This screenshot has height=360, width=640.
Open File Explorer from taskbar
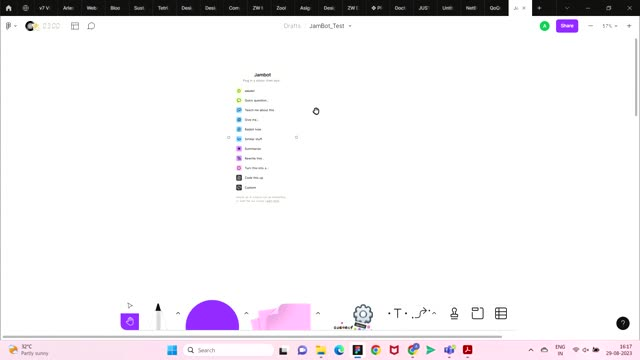coord(321,350)
